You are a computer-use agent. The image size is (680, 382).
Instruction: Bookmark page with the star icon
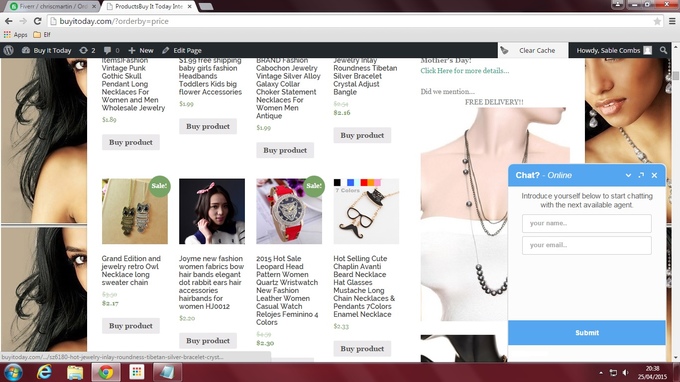tap(657, 21)
